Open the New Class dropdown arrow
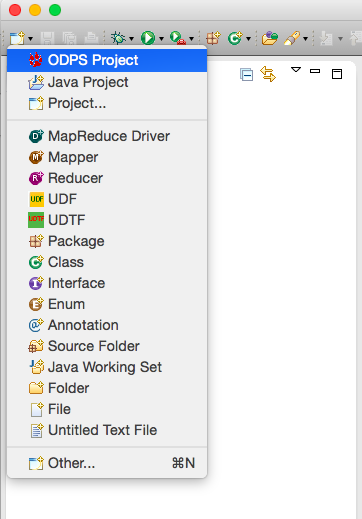362x519 pixels. [248, 39]
